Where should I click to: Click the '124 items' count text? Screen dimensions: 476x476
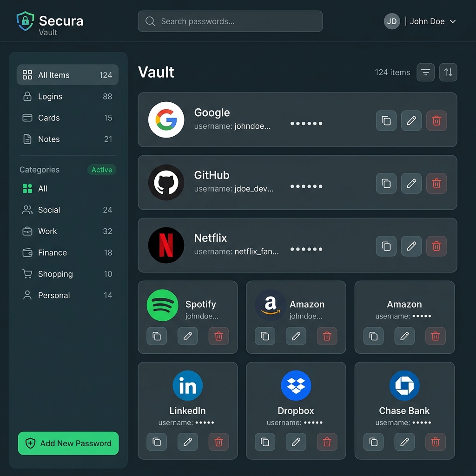392,72
